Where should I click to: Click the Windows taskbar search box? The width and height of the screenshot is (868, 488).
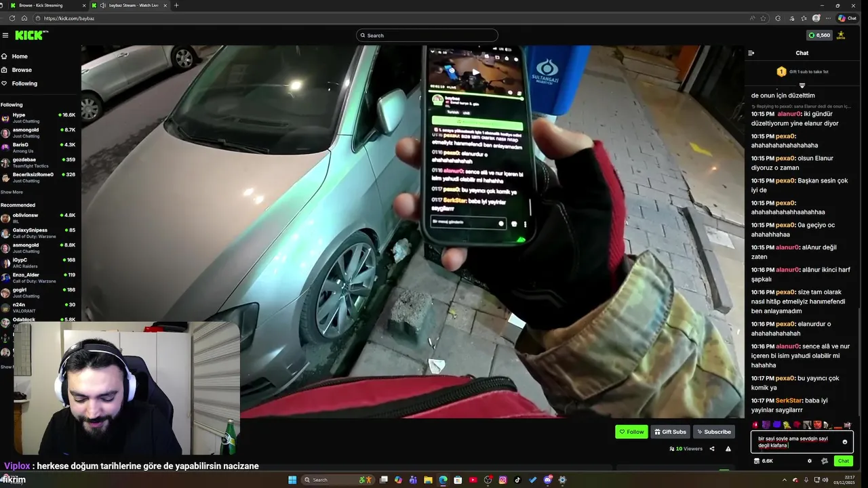tap(337, 480)
